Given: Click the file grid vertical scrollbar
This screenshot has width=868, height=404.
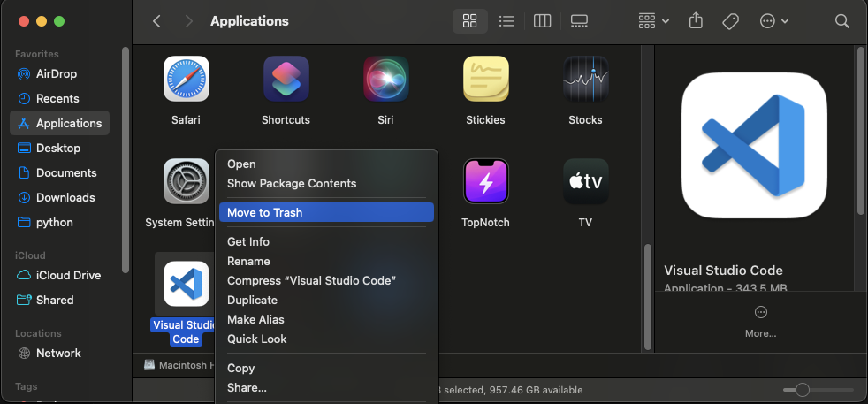Looking at the screenshot, I should point(648,296).
